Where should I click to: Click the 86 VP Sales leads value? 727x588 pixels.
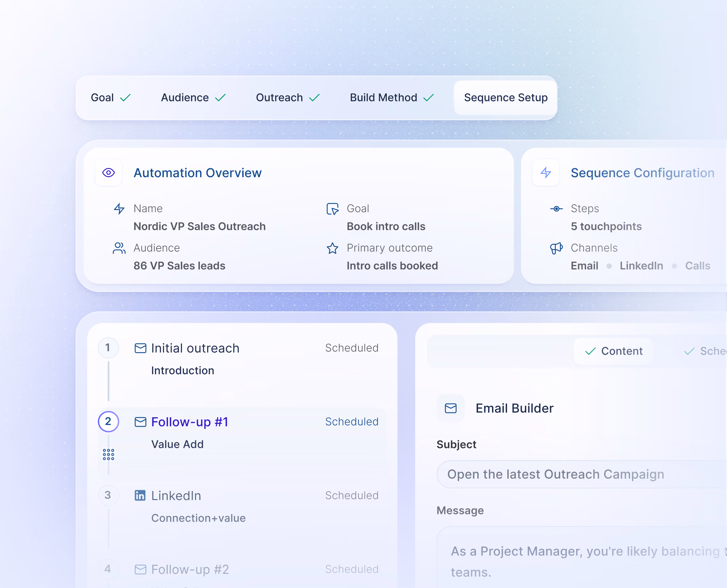(x=179, y=266)
